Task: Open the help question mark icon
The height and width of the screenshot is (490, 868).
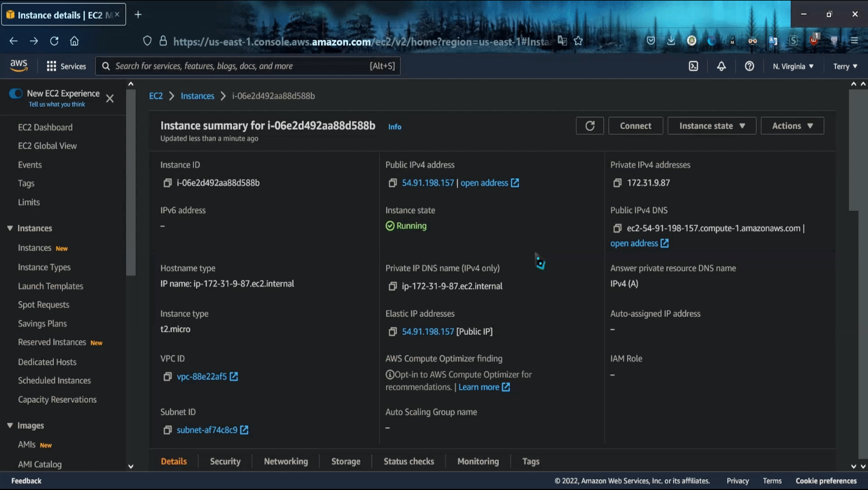Action: [x=749, y=66]
